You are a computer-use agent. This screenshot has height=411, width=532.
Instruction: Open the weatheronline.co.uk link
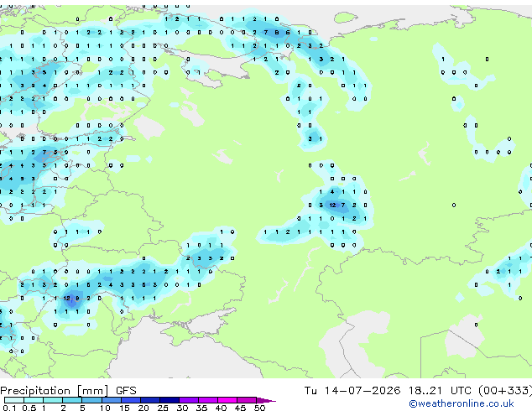click(462, 403)
